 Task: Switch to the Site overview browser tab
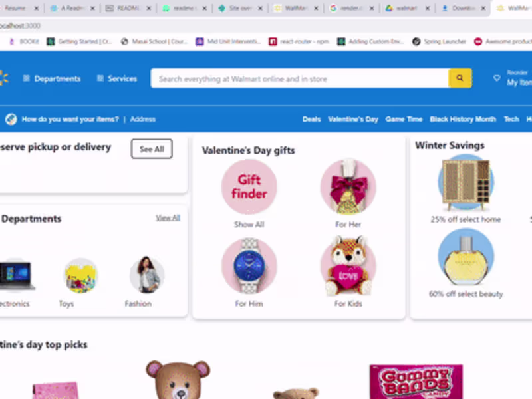(x=239, y=8)
